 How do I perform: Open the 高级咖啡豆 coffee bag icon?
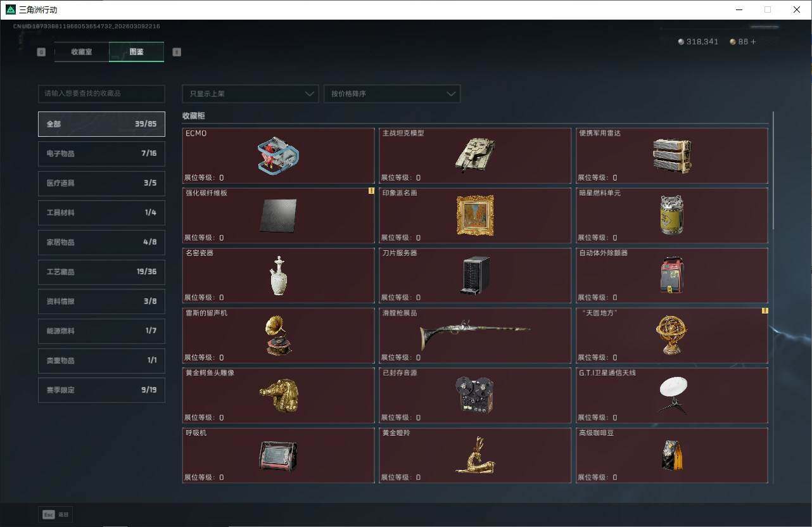(671, 455)
